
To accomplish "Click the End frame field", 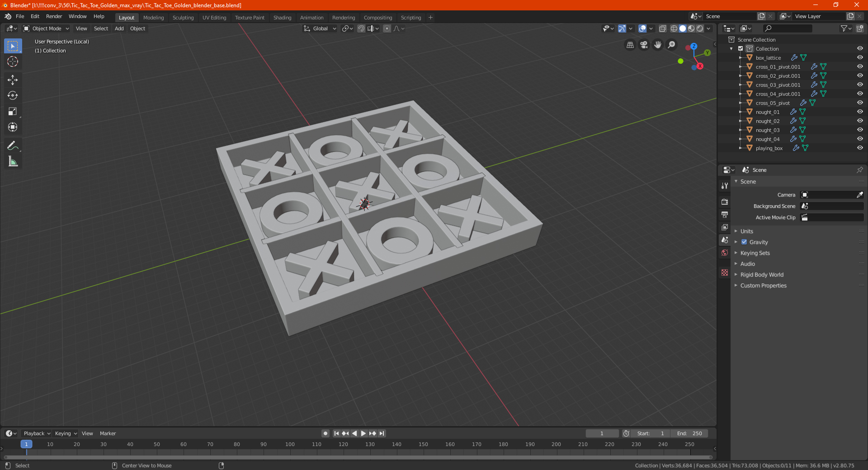I will pyautogui.click(x=689, y=433).
